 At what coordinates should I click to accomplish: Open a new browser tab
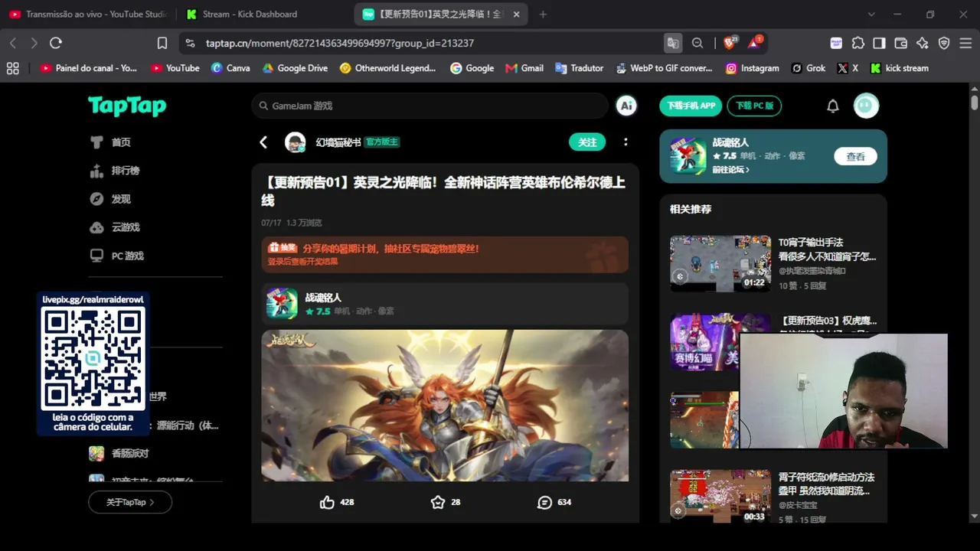[x=543, y=14]
